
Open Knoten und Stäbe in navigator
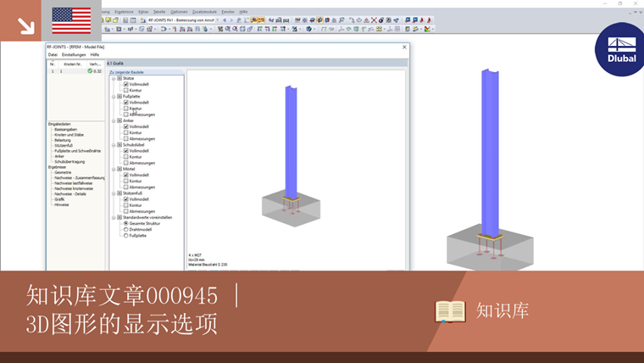click(x=69, y=135)
